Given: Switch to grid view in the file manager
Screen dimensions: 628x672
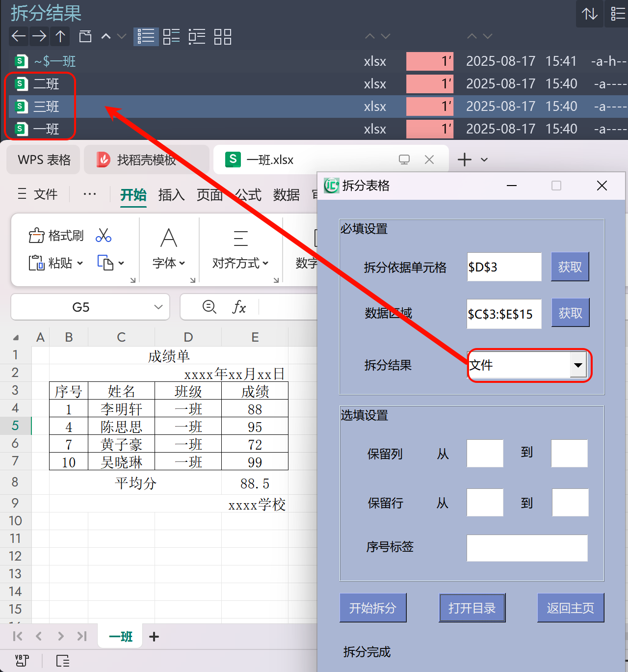Looking at the screenshot, I should 222,36.
